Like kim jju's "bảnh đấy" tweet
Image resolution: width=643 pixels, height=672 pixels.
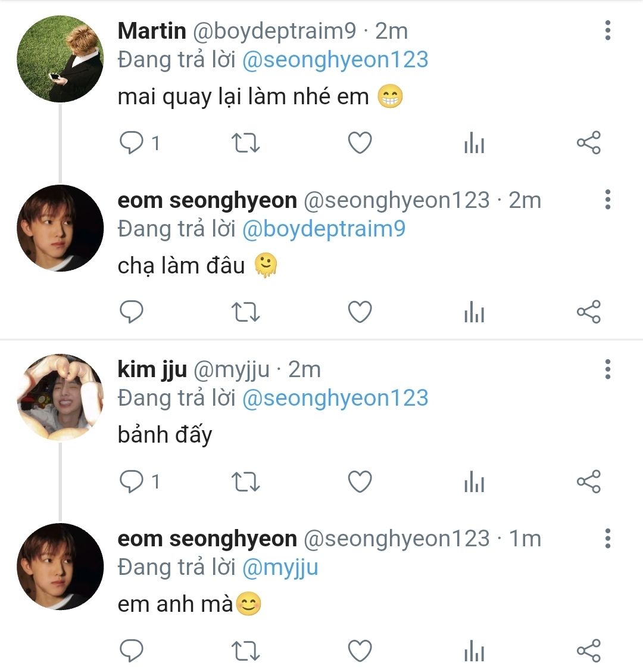(x=360, y=481)
